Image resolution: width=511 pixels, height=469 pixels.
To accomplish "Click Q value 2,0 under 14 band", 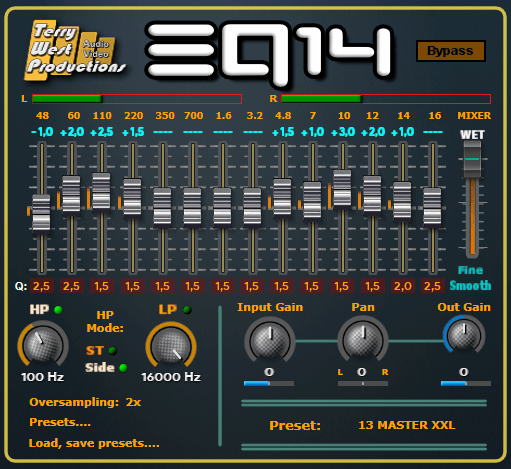I will point(403,286).
